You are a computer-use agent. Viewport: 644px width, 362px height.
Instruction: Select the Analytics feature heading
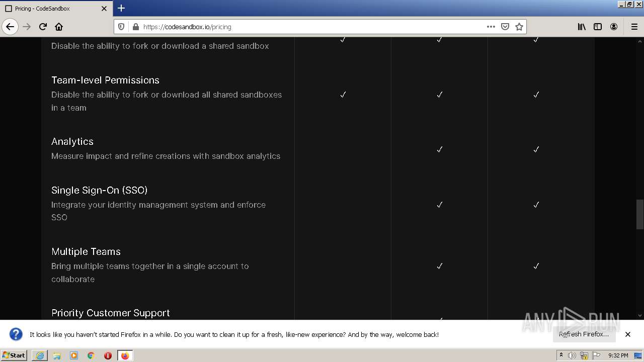[x=72, y=141]
